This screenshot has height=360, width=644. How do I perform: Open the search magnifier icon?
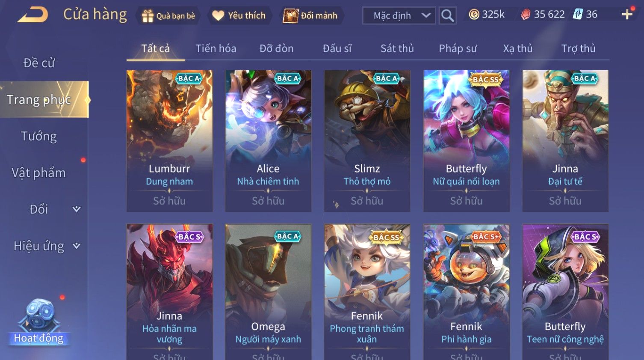click(x=447, y=15)
